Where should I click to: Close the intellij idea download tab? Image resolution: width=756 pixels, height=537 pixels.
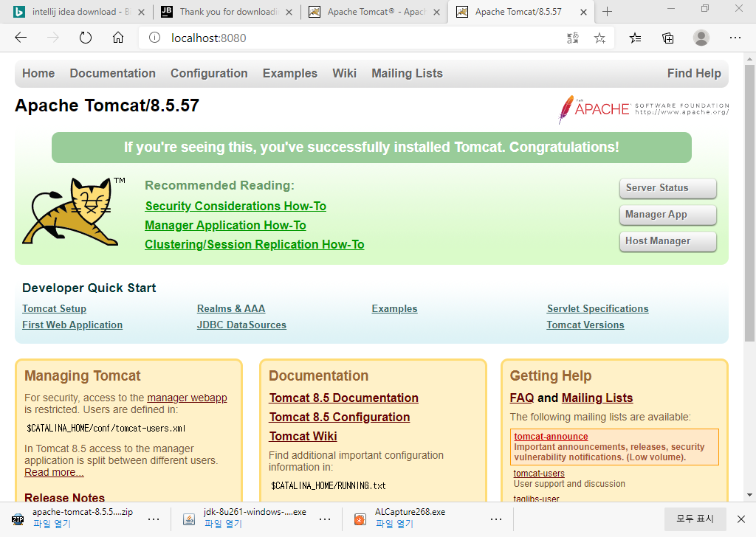pos(141,12)
